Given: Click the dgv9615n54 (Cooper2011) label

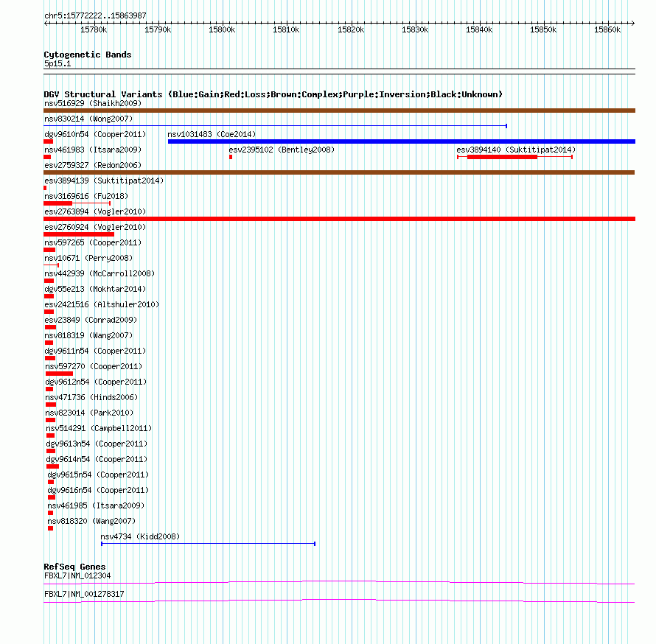Looking at the screenshot, I should pyautogui.click(x=98, y=475).
